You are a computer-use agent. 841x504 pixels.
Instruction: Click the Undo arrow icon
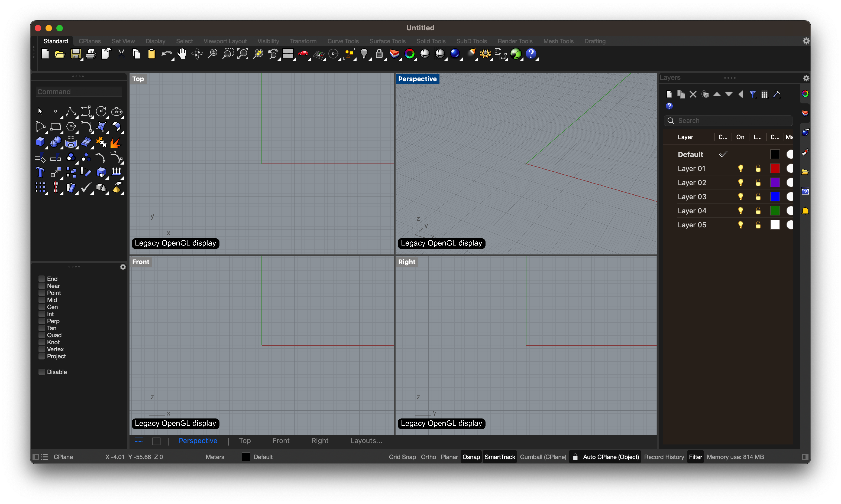click(166, 54)
